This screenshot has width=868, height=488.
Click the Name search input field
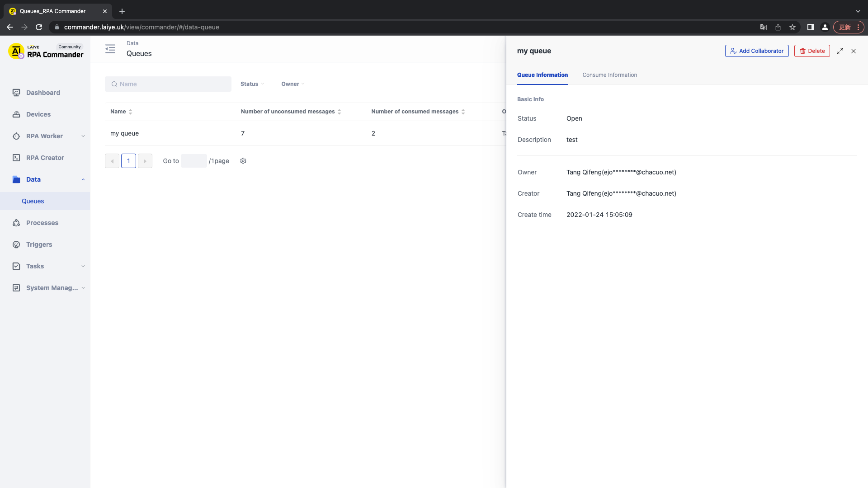coord(168,84)
